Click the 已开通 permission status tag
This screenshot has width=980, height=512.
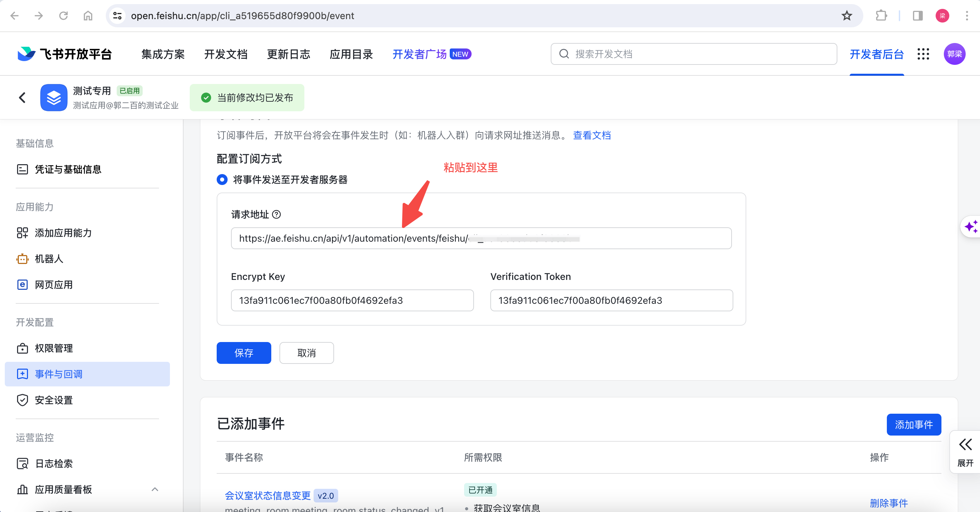click(480, 489)
